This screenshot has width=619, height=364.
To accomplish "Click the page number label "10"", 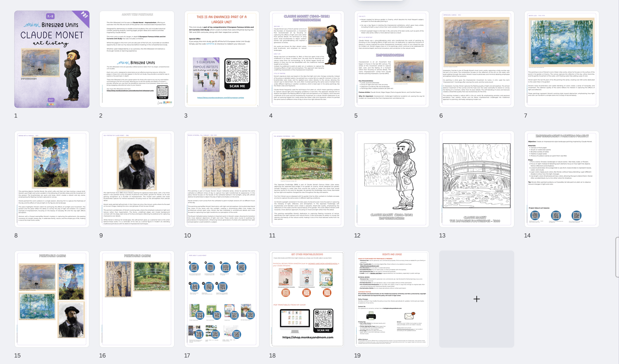I will (188, 236).
